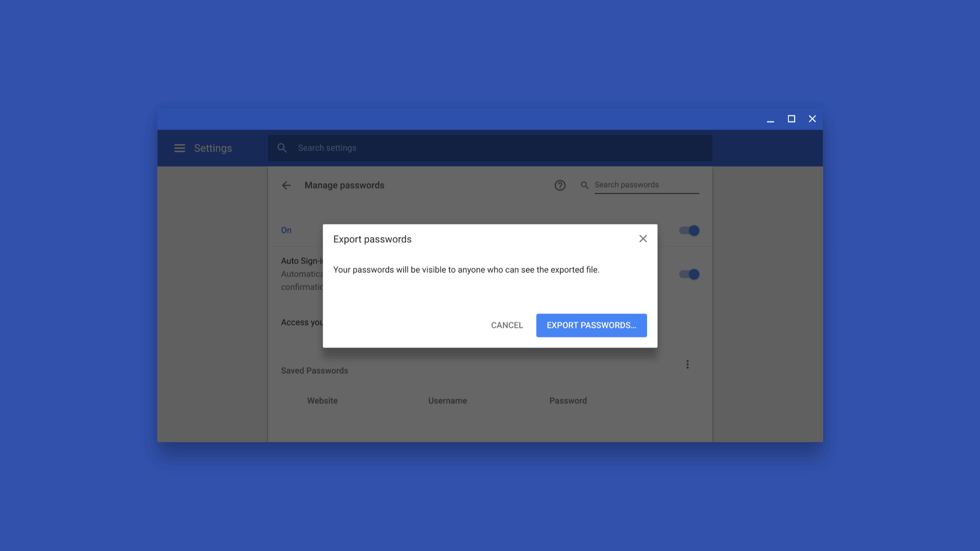Click the CANCEL button
The width and height of the screenshot is (980, 551).
point(507,325)
